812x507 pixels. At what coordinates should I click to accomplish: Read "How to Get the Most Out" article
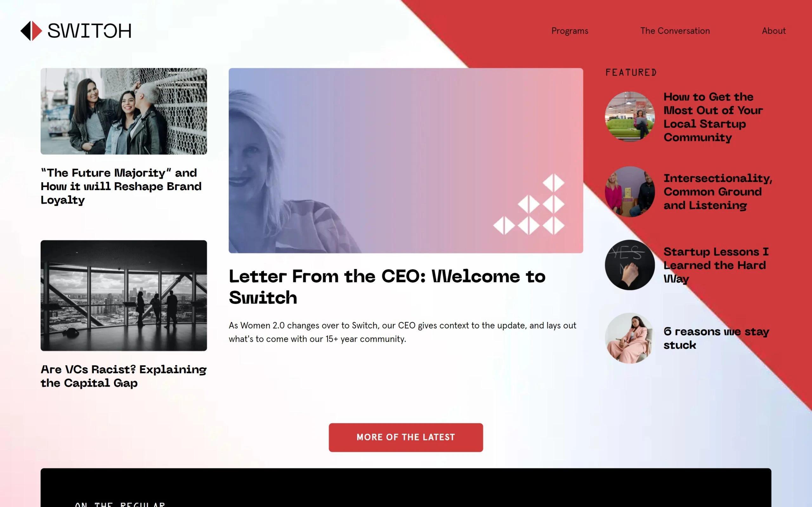[x=713, y=117]
